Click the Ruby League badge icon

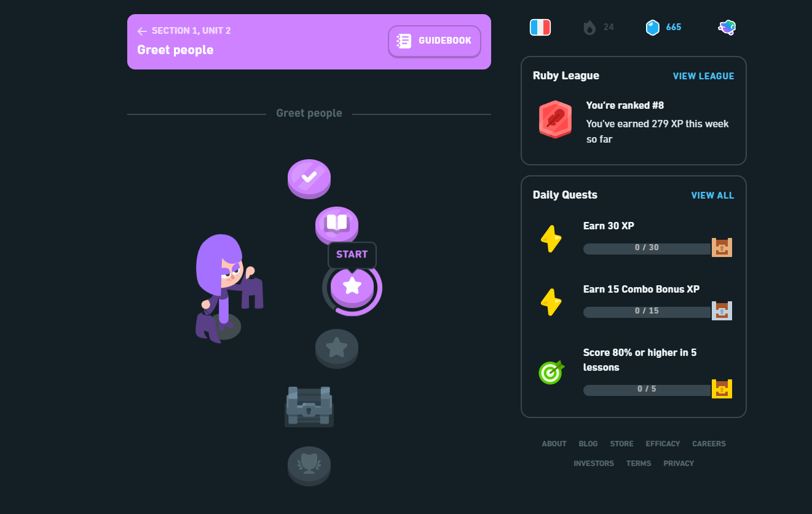click(555, 119)
